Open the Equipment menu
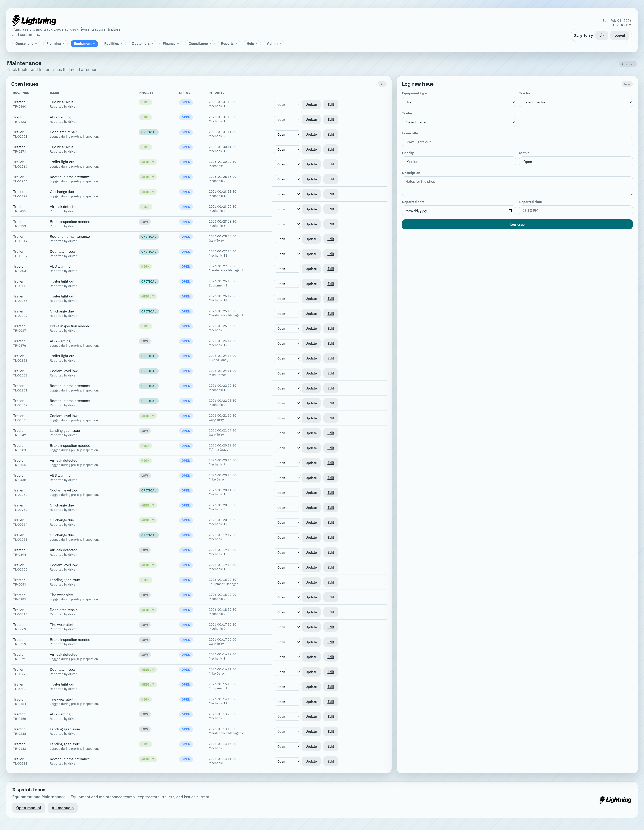The image size is (644, 830). click(x=84, y=44)
